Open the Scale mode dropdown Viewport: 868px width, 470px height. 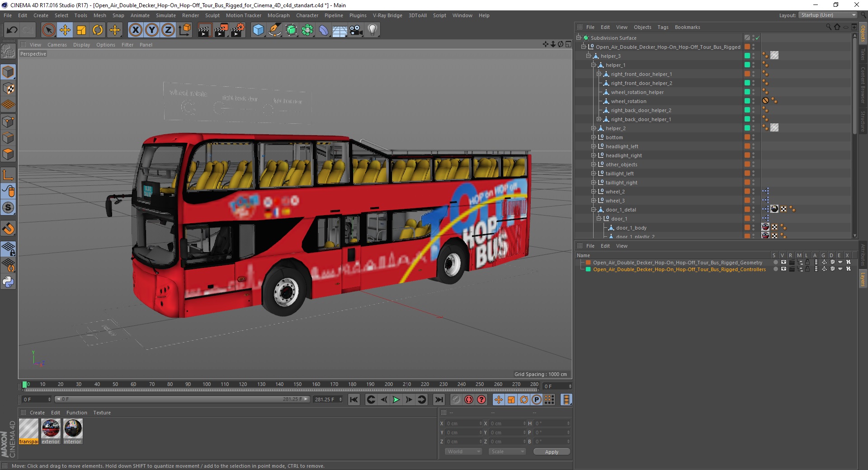(x=507, y=451)
